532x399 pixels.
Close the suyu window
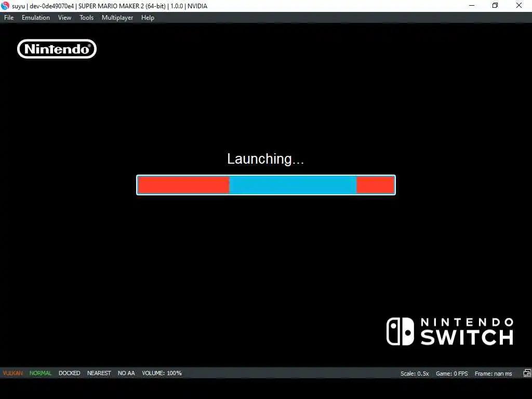click(519, 6)
